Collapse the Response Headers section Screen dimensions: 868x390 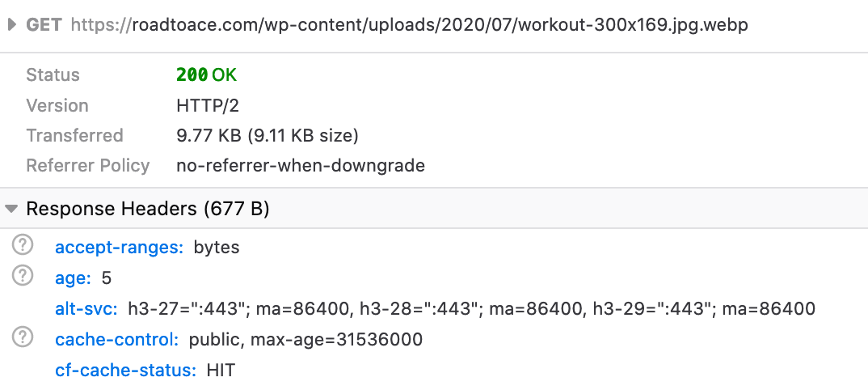11,209
